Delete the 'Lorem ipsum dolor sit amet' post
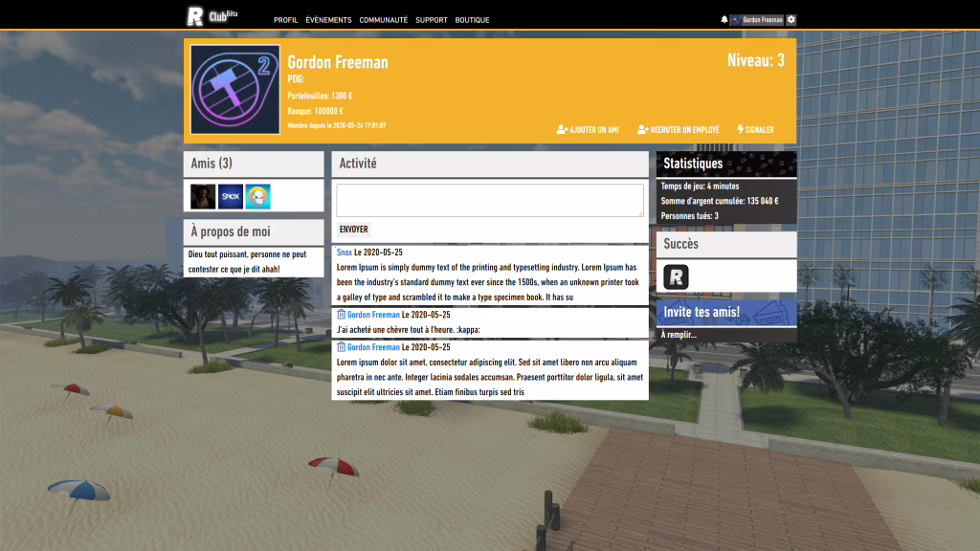 coord(342,346)
